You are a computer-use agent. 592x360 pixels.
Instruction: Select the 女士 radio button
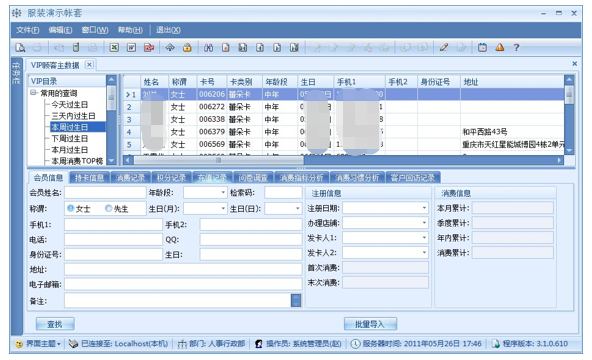pyautogui.click(x=71, y=208)
